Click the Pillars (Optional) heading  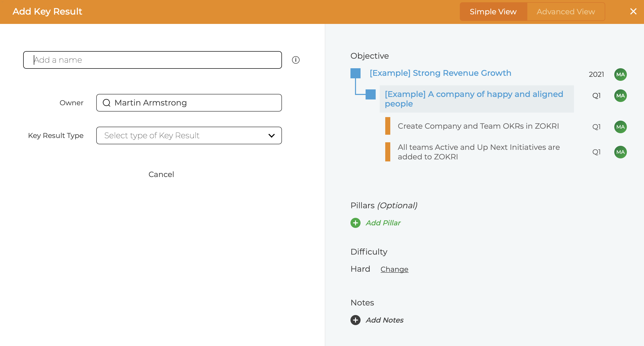click(x=384, y=205)
